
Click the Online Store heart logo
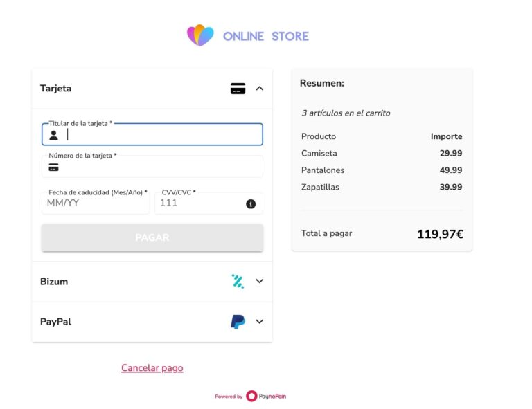coord(200,35)
